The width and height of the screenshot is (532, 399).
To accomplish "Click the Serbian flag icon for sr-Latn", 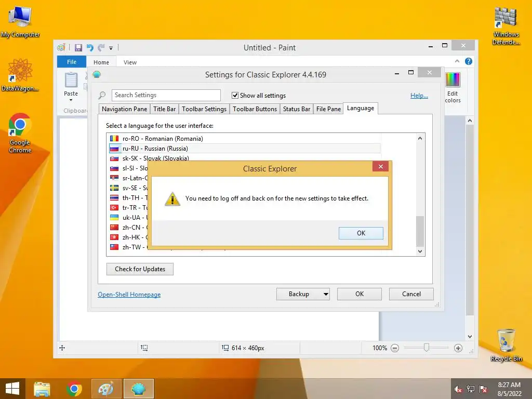I will pyautogui.click(x=114, y=178).
